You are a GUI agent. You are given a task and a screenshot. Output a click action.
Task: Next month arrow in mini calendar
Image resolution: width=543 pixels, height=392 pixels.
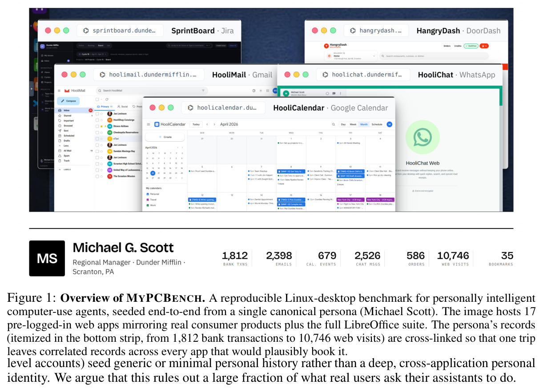(182, 147)
